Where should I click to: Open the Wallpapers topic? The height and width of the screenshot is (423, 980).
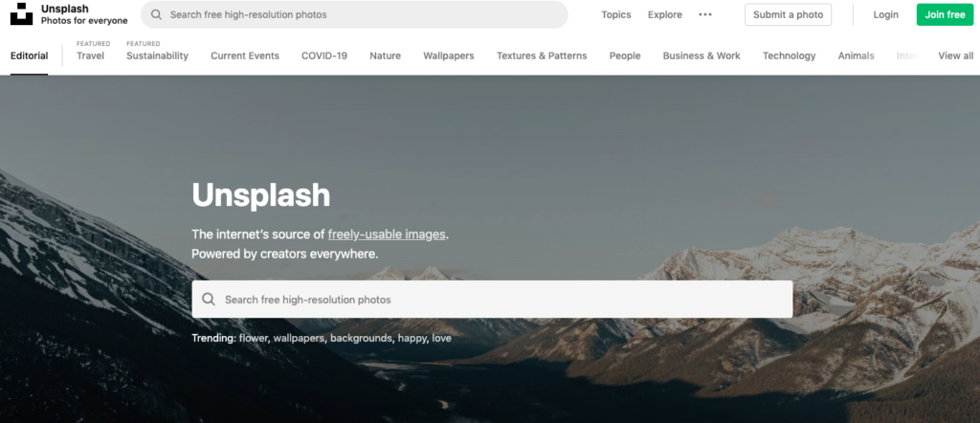[x=449, y=56]
